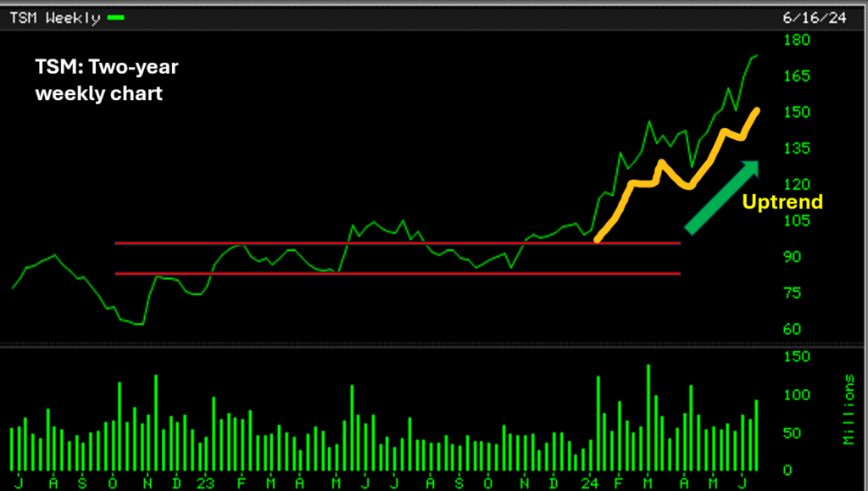Click the "23" year marker on time axis
The image size is (868, 491).
(205, 482)
